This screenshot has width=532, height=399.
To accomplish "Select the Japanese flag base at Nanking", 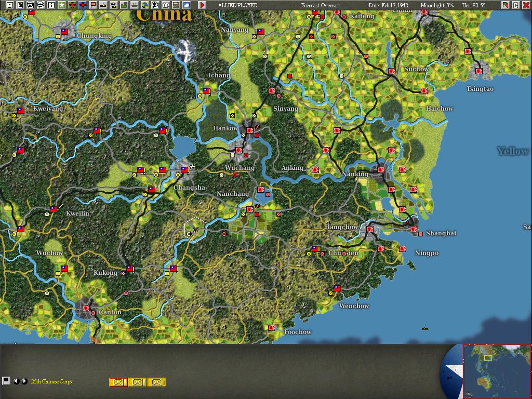I will (381, 170).
